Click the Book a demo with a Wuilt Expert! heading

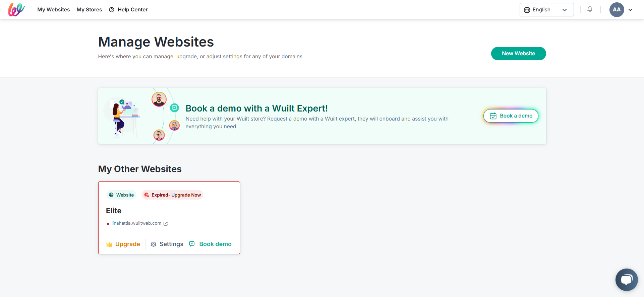tap(257, 108)
